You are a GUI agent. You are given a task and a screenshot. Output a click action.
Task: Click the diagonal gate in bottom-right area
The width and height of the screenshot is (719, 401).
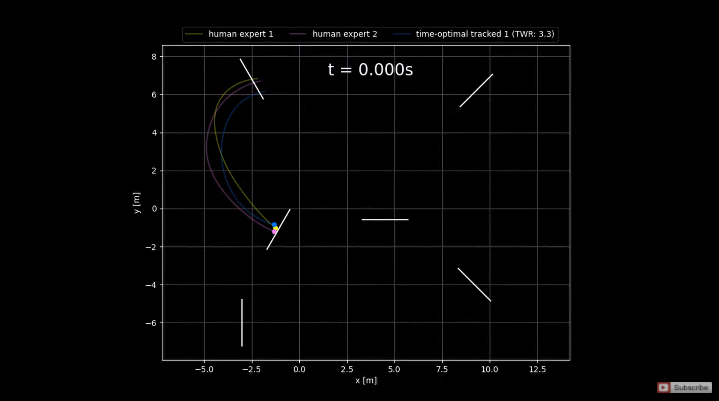(x=474, y=285)
